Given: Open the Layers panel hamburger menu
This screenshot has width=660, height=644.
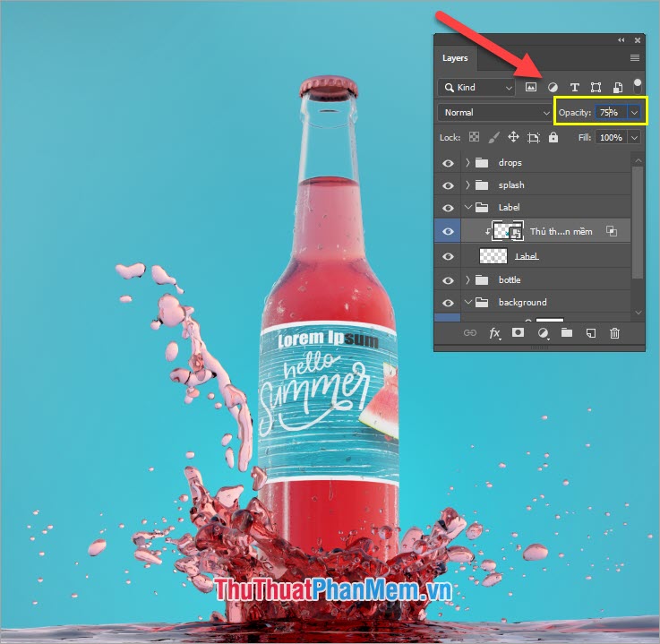Looking at the screenshot, I should point(635,57).
